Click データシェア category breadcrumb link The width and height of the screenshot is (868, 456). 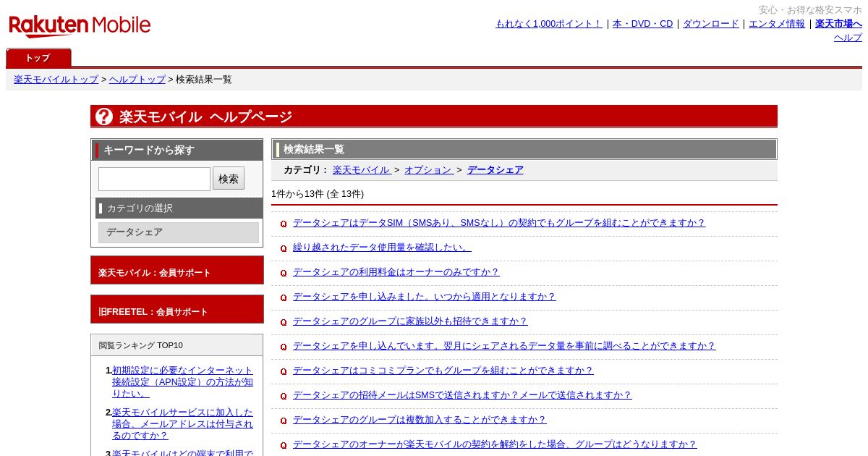(x=495, y=170)
